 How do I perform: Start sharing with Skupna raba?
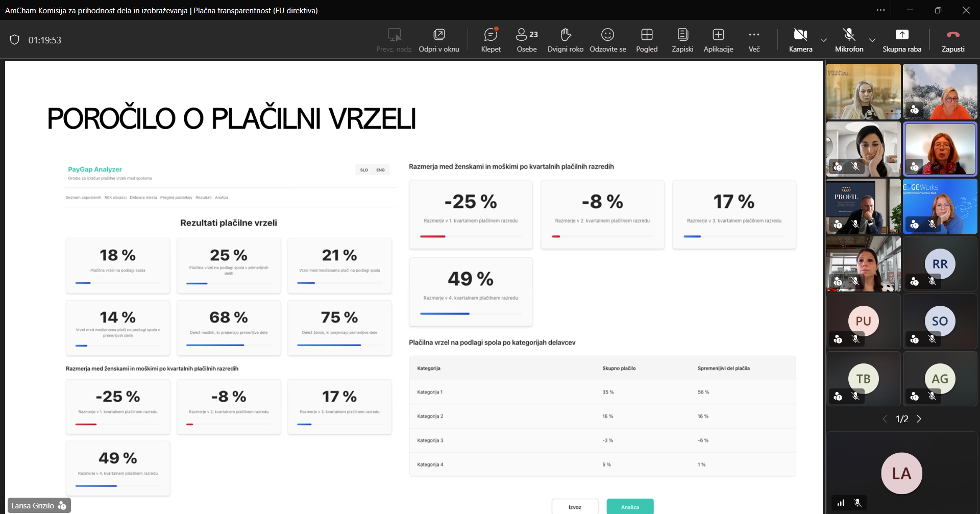[x=902, y=40]
